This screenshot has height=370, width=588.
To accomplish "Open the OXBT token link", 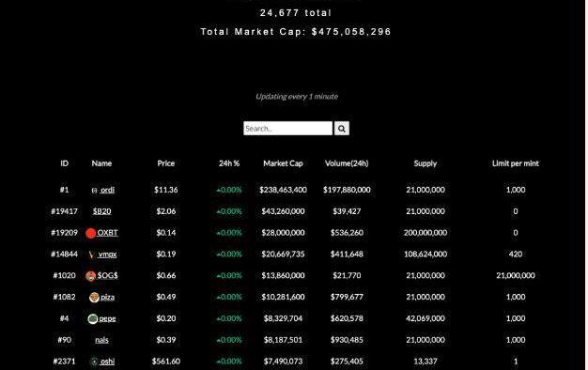I will point(107,233).
